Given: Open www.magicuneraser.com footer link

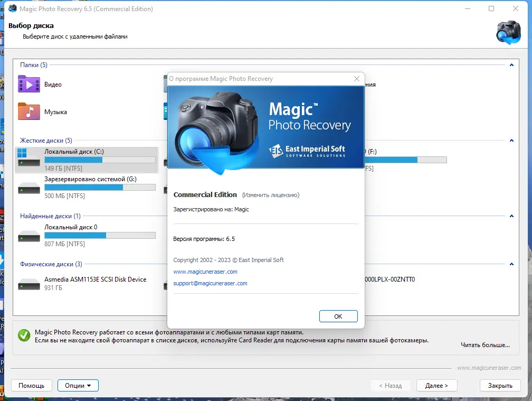Looking at the screenshot, I should pyautogui.click(x=489, y=368).
